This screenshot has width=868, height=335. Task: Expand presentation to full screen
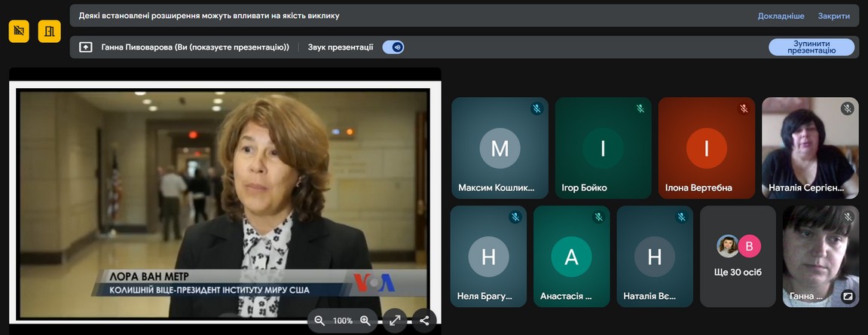tap(394, 321)
